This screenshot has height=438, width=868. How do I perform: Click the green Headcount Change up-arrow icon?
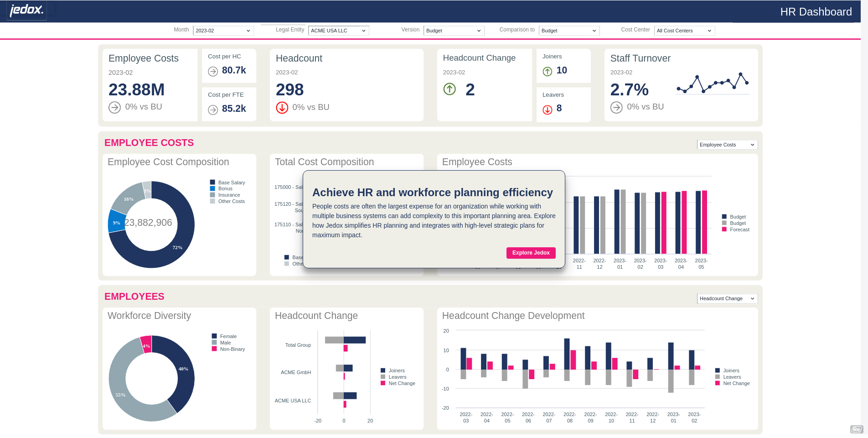tap(449, 89)
